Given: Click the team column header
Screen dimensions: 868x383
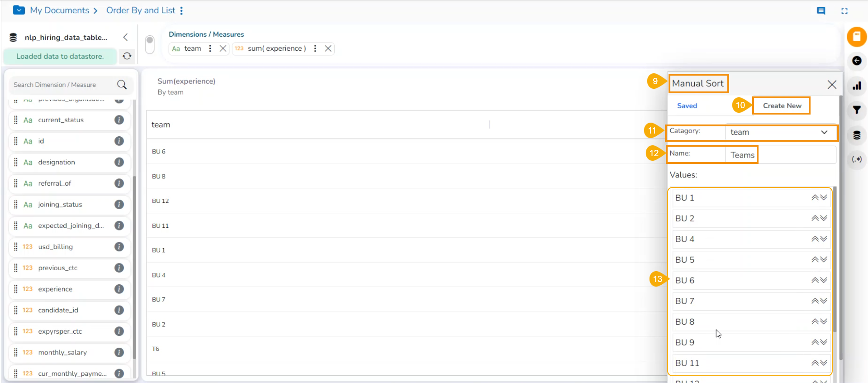Looking at the screenshot, I should point(161,124).
